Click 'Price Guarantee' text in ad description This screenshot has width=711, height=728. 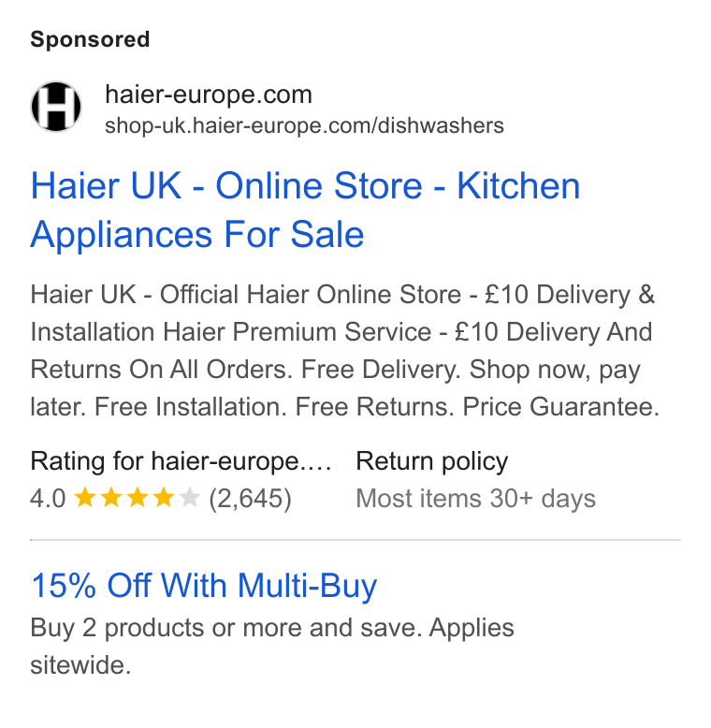(560, 407)
